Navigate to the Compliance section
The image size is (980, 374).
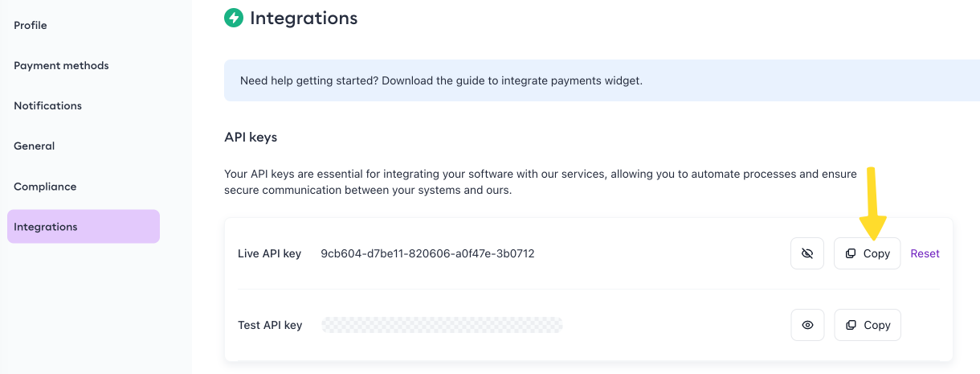click(45, 187)
